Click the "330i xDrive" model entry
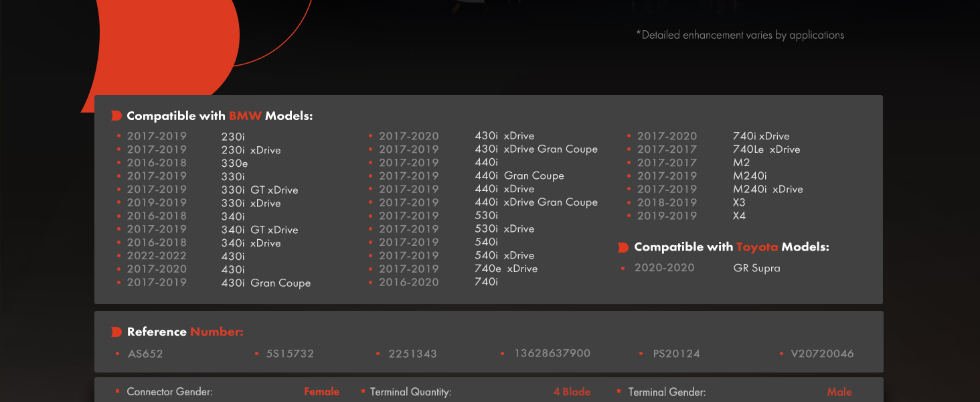Screen dimensions: 980x402 (251, 203)
